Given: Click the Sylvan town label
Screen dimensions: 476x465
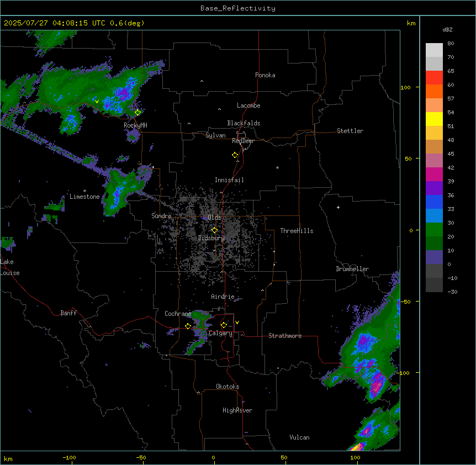Looking at the screenshot, I should (215, 135).
